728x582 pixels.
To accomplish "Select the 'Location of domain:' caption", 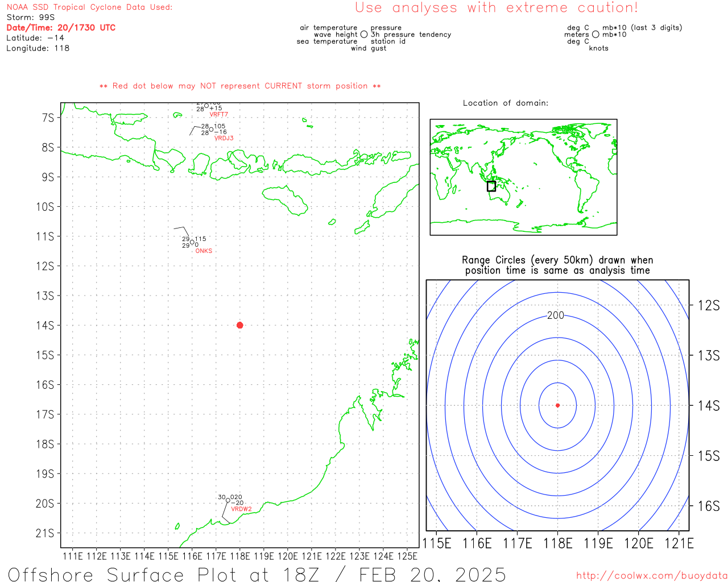I will pos(506,103).
